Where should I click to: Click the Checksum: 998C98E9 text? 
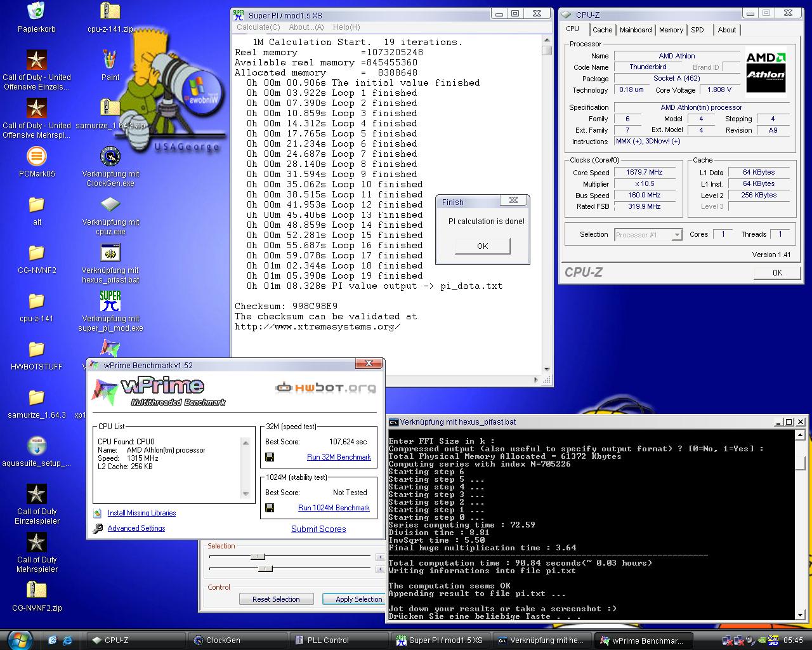pos(286,306)
